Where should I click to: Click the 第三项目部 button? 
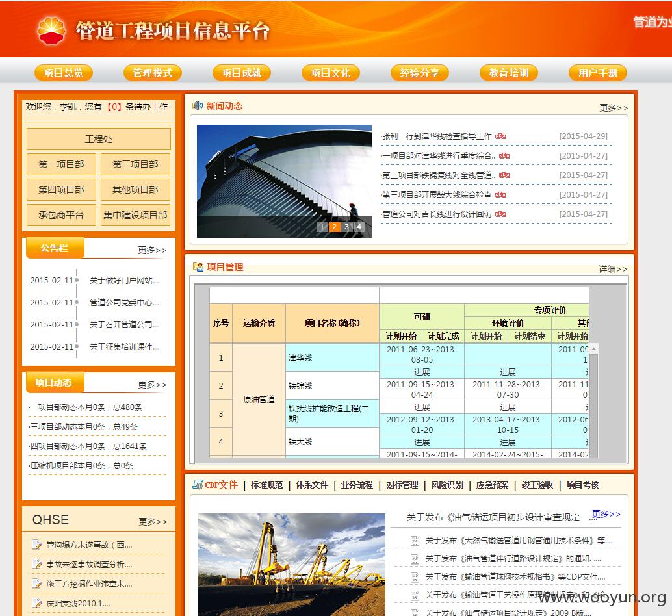135,164
